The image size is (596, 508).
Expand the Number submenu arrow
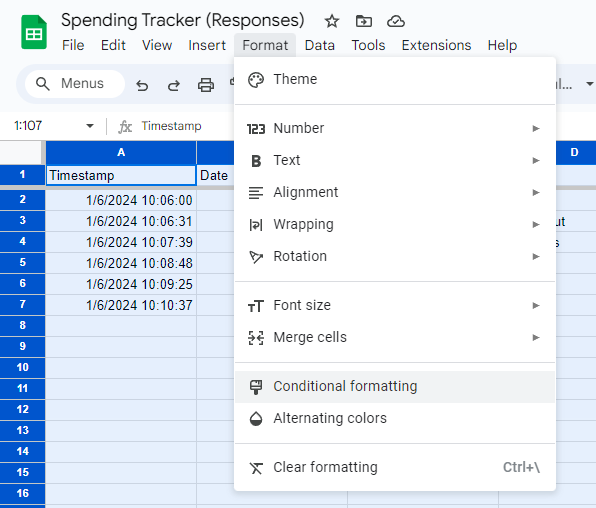(536, 129)
